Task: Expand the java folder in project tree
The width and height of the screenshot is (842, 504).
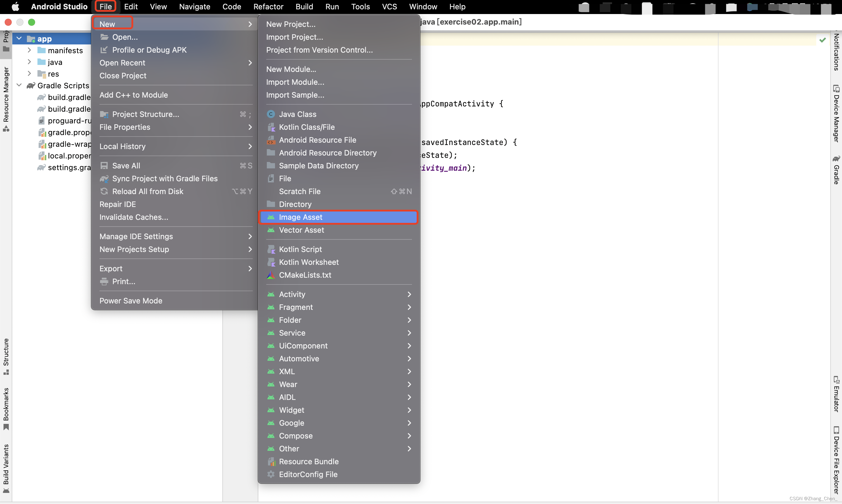Action: pyautogui.click(x=30, y=62)
